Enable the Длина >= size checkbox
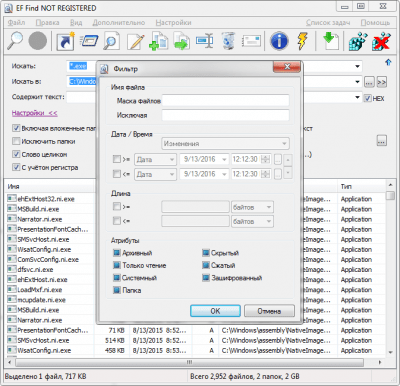Viewport: 400px width, 386px height. pyautogui.click(x=117, y=207)
